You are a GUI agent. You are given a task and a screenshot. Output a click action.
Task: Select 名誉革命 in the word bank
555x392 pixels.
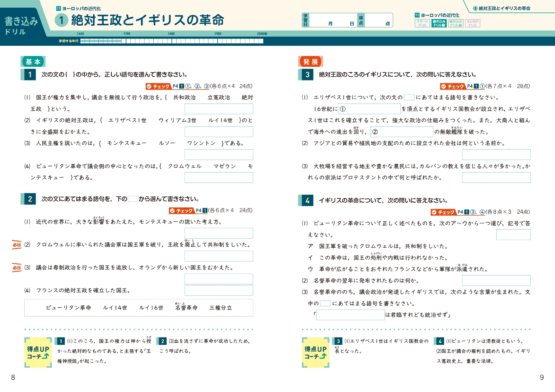tap(187, 308)
